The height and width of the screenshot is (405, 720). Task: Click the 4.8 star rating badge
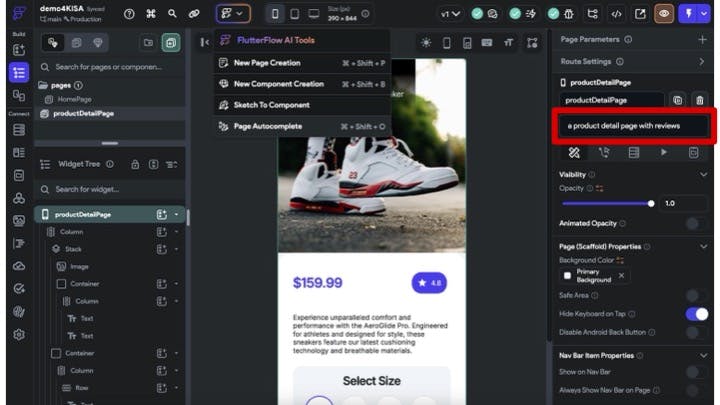coord(429,283)
